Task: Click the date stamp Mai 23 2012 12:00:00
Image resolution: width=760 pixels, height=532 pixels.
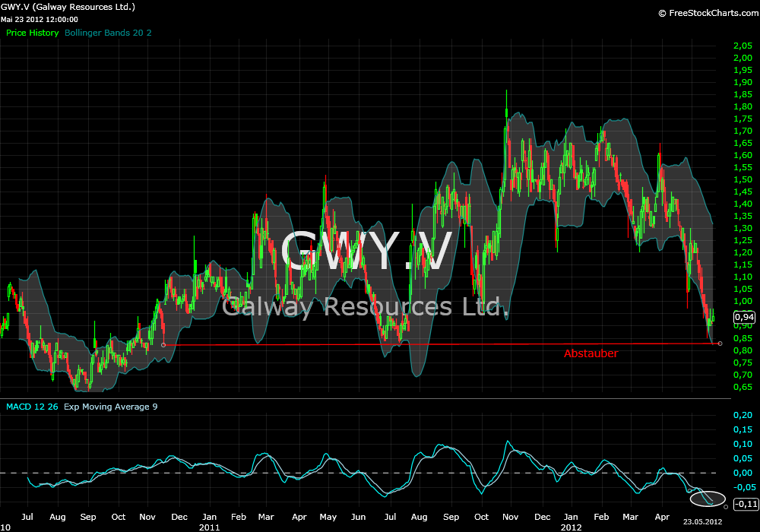Action: (x=40, y=20)
